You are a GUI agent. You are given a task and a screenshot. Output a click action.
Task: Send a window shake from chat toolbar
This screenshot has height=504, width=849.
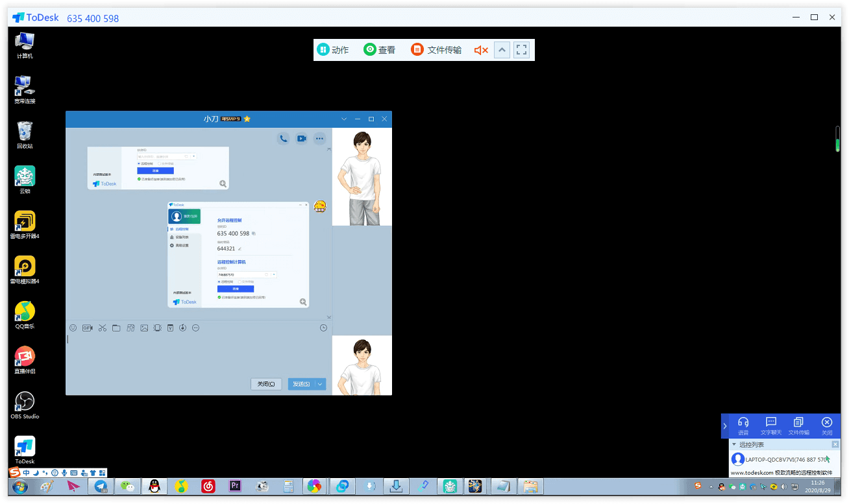coord(157,328)
